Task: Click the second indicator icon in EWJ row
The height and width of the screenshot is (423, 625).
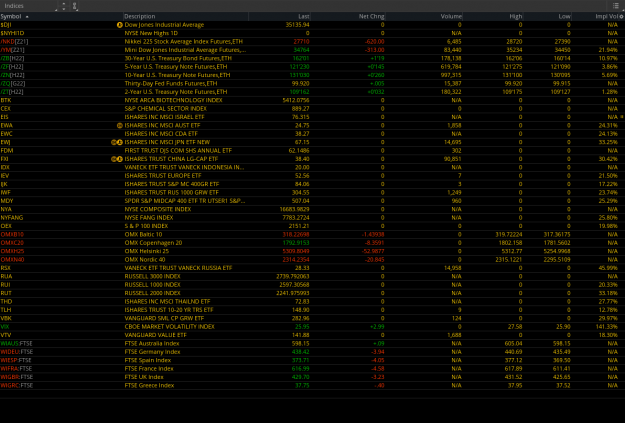Action: pyautogui.click(x=120, y=142)
